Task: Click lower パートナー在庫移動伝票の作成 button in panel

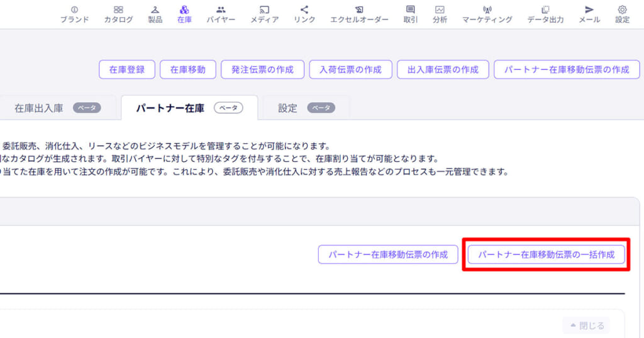Action: (387, 254)
